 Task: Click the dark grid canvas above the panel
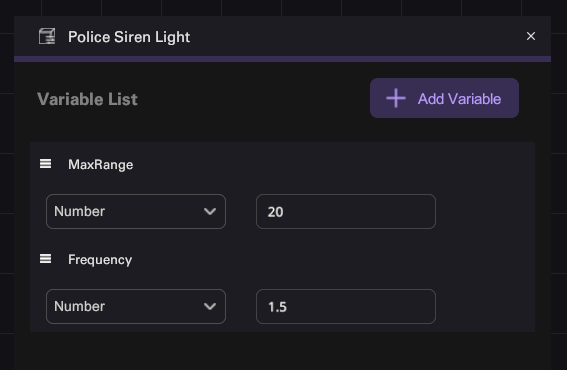282,7
